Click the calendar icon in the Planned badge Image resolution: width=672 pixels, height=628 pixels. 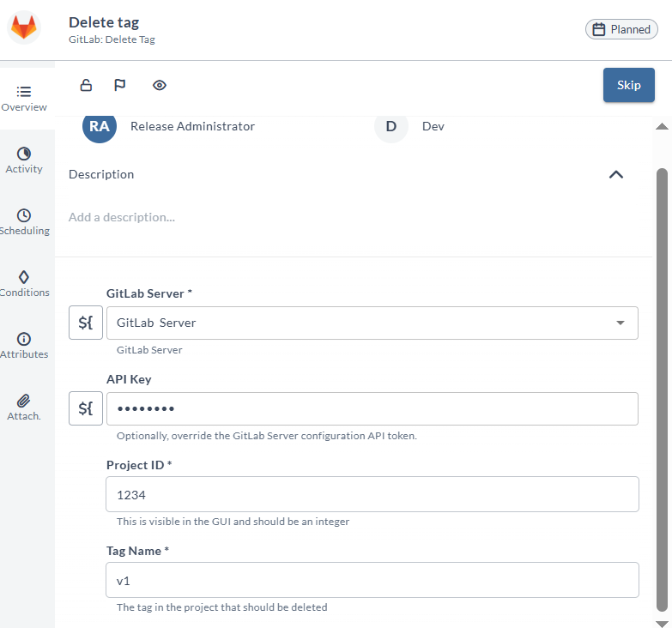coord(599,29)
